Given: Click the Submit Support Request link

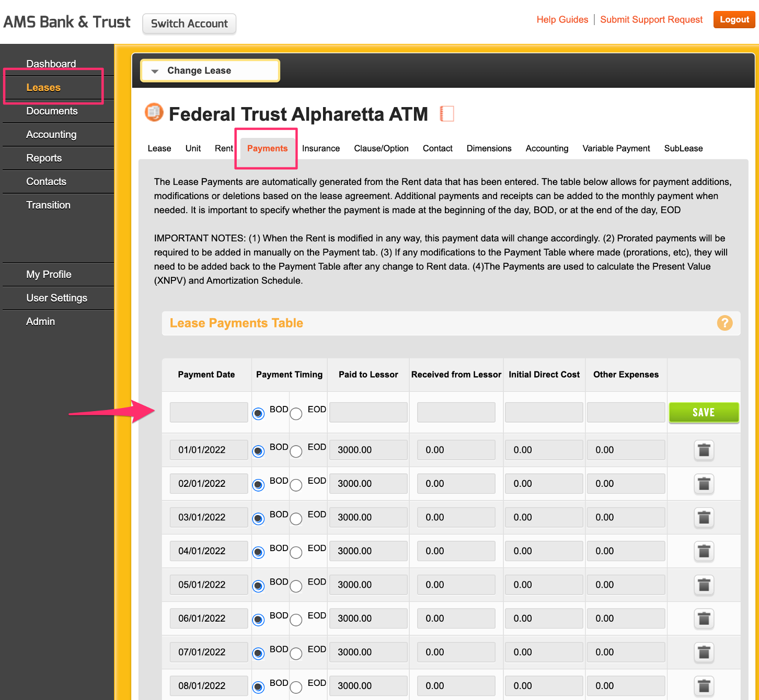Looking at the screenshot, I should click(x=651, y=20).
